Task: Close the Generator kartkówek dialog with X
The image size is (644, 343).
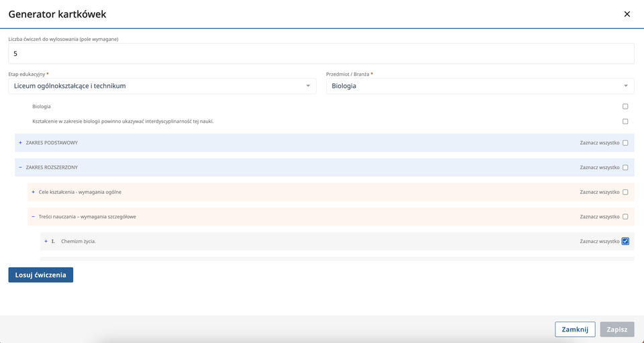Action: (627, 14)
